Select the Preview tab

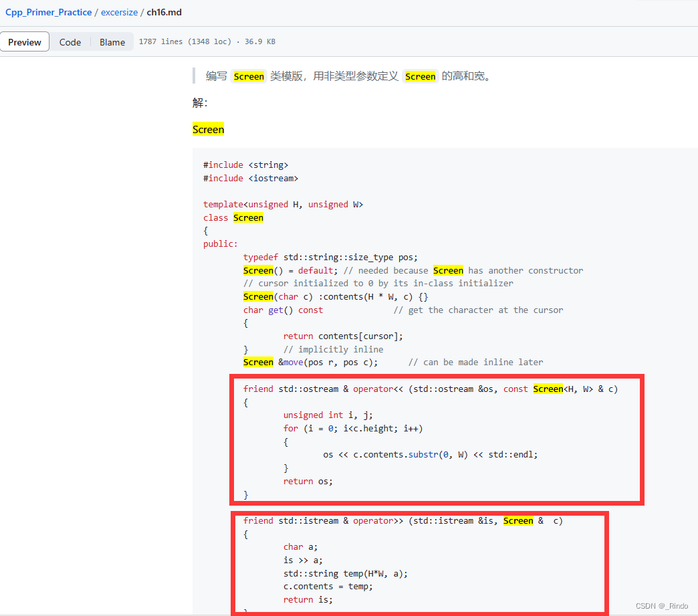pos(24,41)
